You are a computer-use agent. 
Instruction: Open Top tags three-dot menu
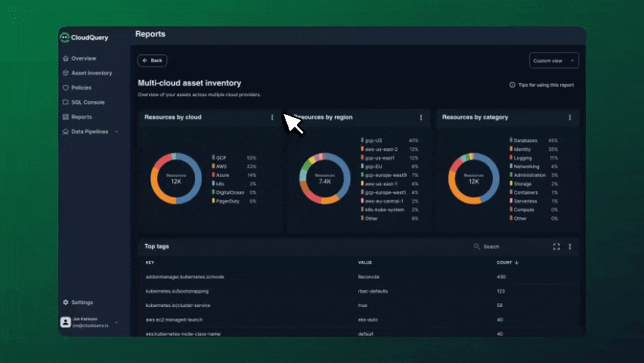570,247
